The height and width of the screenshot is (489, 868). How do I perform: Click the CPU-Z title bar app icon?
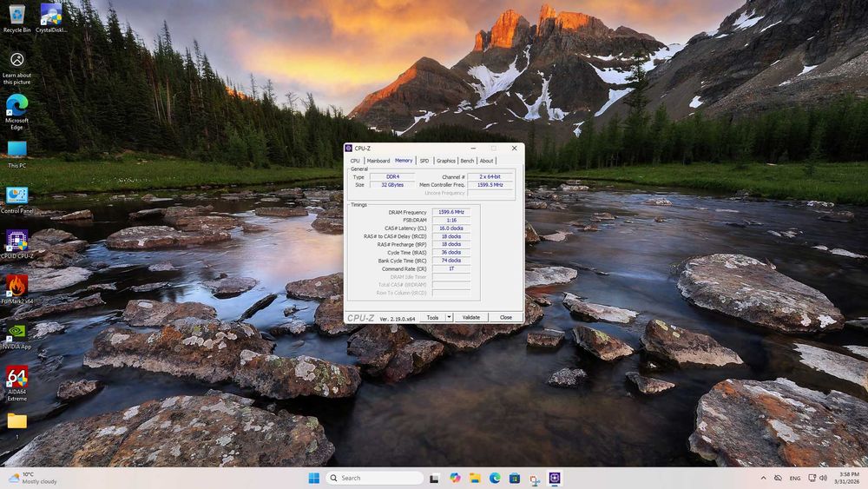tap(349, 149)
